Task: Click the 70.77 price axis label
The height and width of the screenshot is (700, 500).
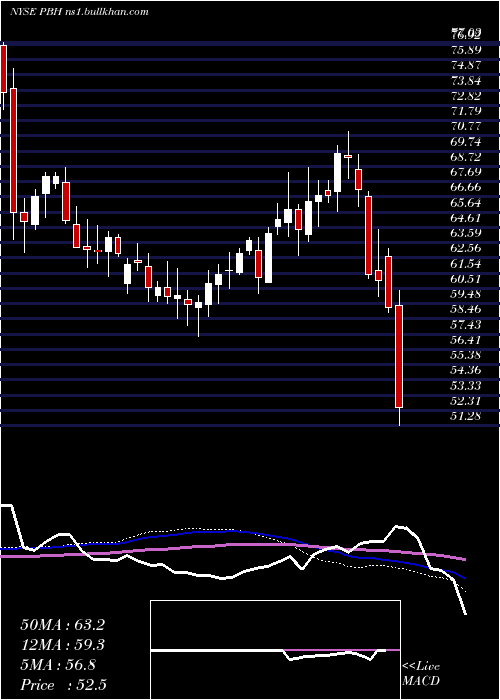Action: pyautogui.click(x=466, y=126)
